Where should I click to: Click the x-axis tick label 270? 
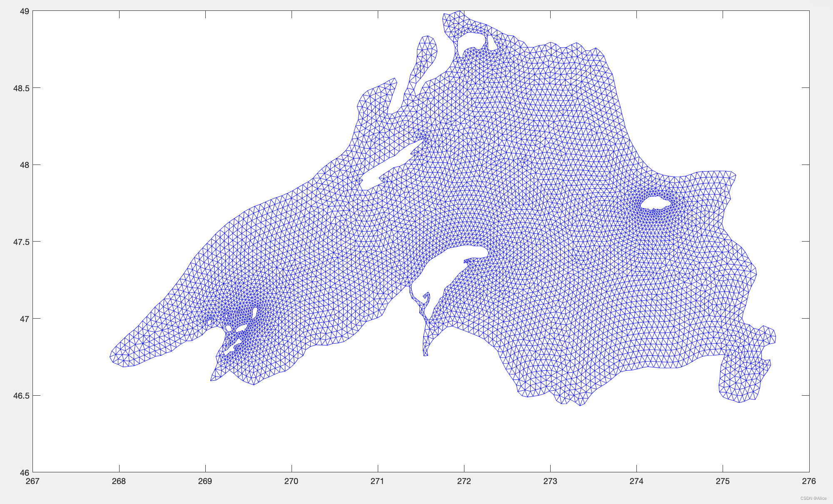(291, 481)
